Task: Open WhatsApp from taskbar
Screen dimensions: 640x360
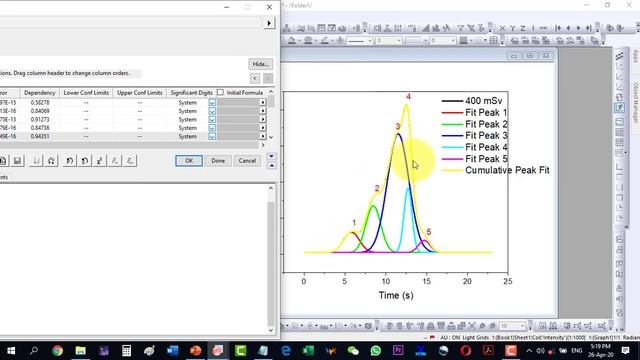Action: (x=376, y=351)
